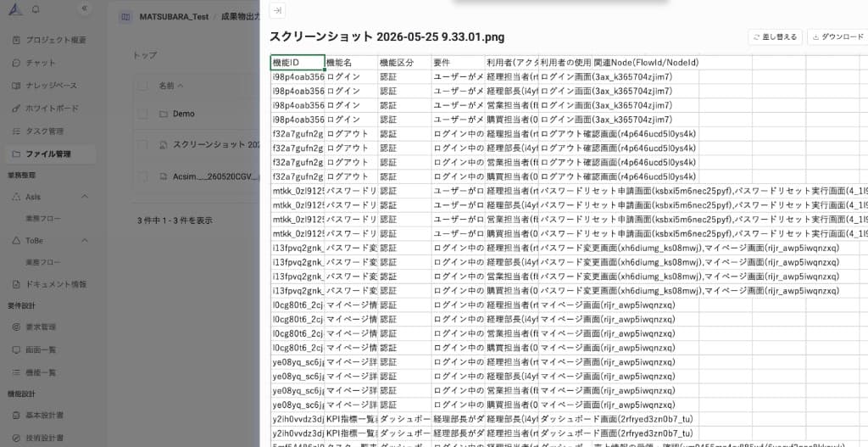868x447 pixels.
Task: Click the 要件設計 section label
Action: [21, 305]
